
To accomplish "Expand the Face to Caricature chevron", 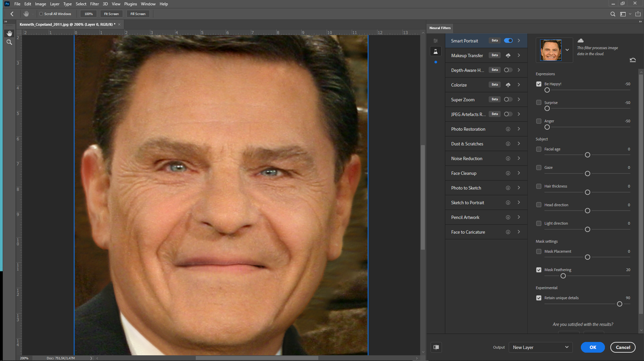I will click(x=519, y=232).
